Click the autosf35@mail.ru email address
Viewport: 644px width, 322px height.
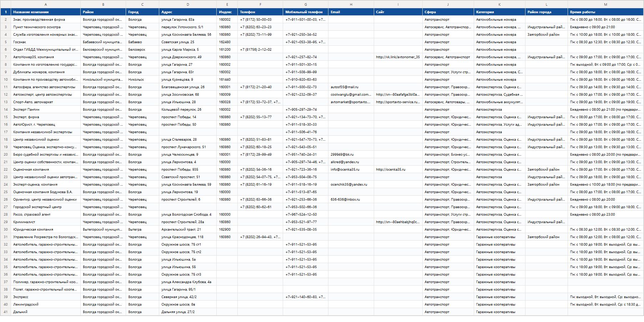(344, 87)
